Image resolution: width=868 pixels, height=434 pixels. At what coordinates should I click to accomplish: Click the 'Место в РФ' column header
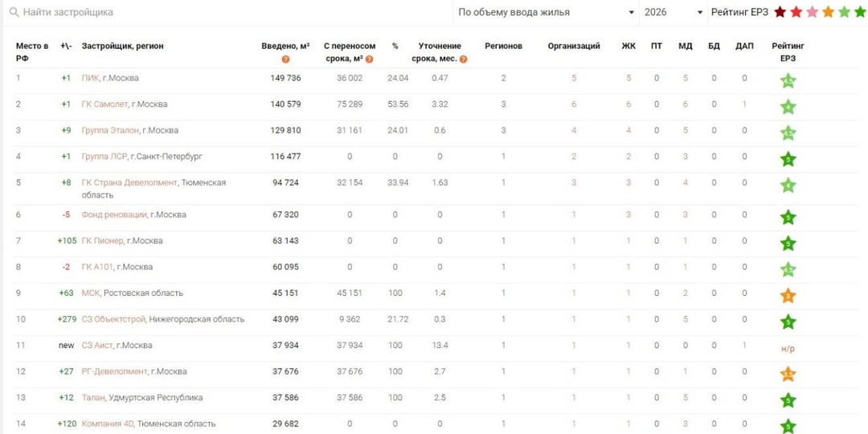(31, 52)
